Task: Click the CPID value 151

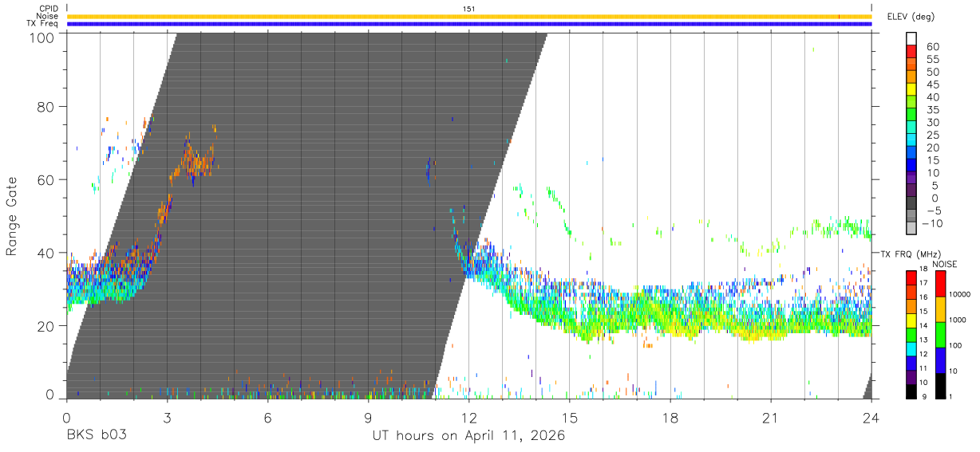Action: tap(469, 9)
